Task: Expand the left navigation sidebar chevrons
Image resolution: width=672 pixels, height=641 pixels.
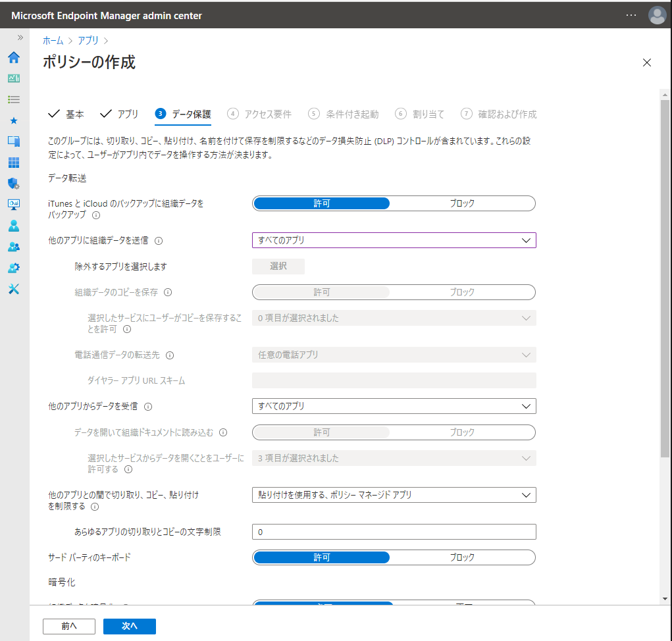Action: [20, 38]
